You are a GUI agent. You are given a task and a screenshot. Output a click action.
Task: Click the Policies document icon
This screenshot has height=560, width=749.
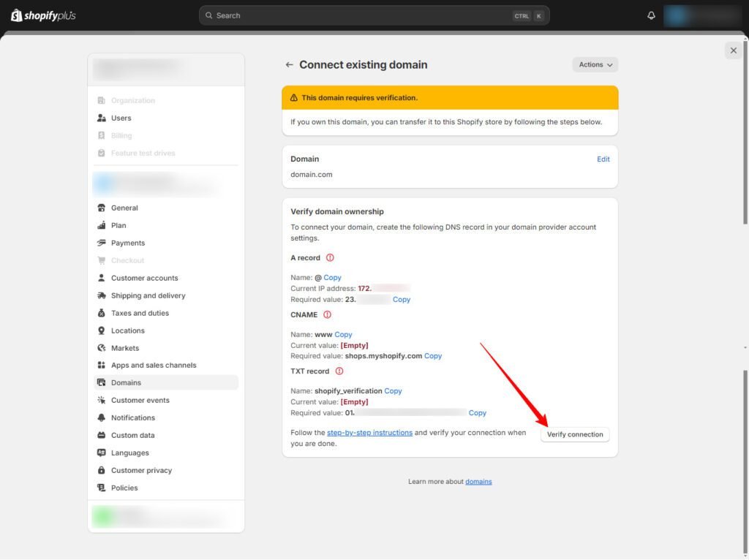101,488
